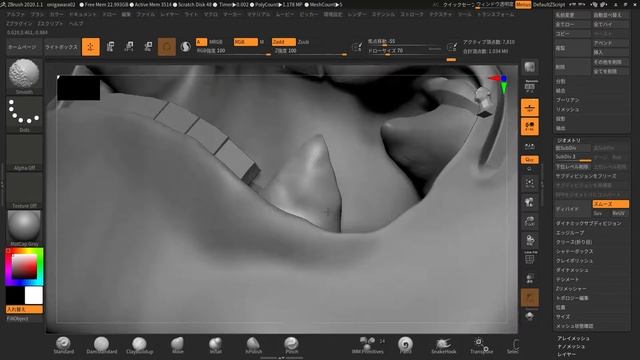640x360 pixels.
Task: Expand the Geometry section header
Action: click(569, 140)
